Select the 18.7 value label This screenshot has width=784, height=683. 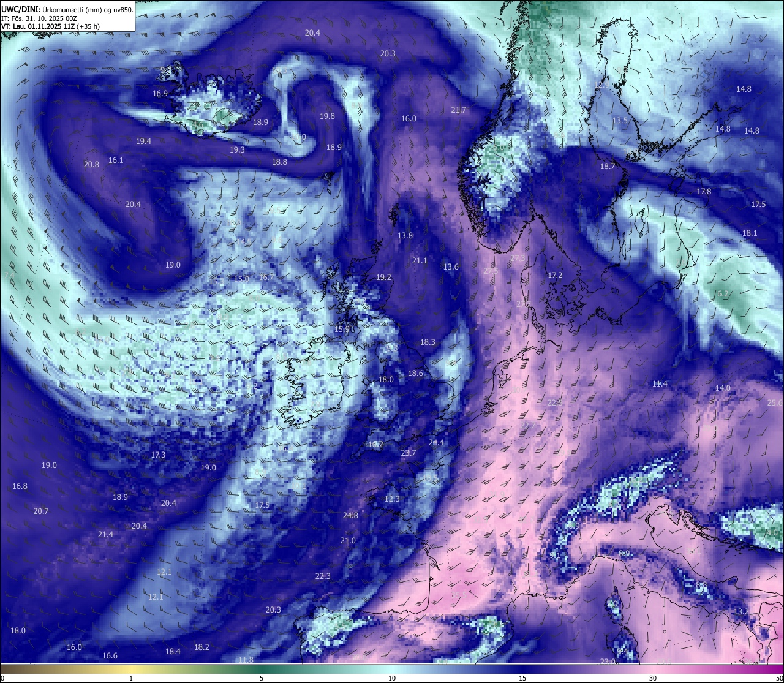click(x=607, y=167)
